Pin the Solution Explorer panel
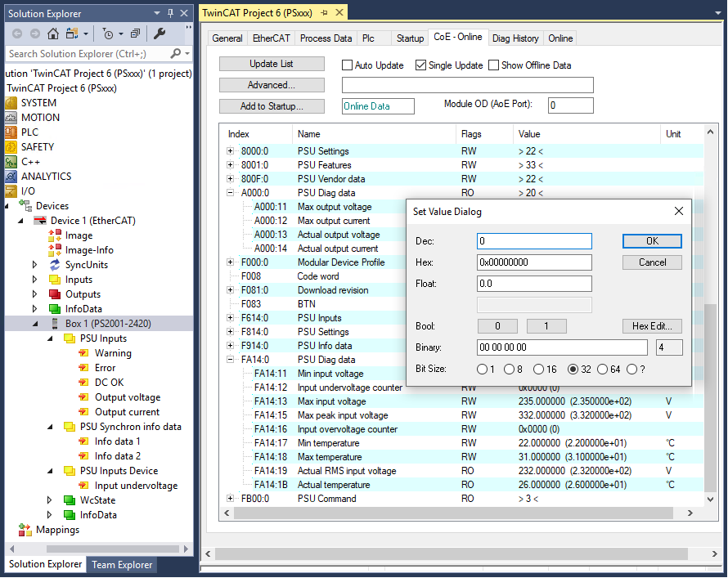The height and width of the screenshot is (578, 728). (170, 13)
